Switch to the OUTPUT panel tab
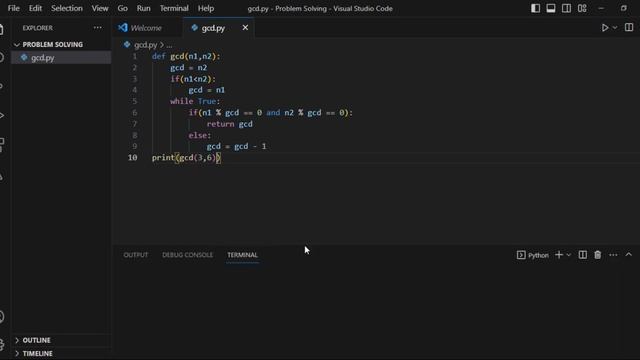The image size is (640, 360). click(136, 255)
